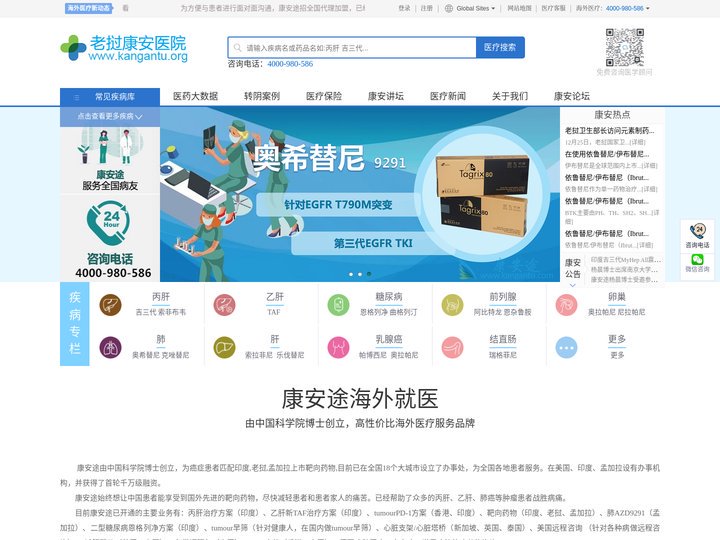Click 奥希替尼 克唑替尼 under 肺
Viewport: 720px width, 540px height.
(161, 355)
